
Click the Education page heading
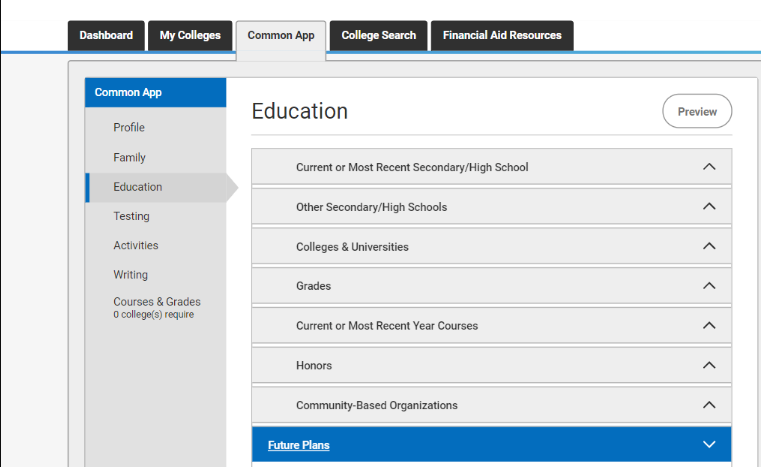[x=299, y=111]
